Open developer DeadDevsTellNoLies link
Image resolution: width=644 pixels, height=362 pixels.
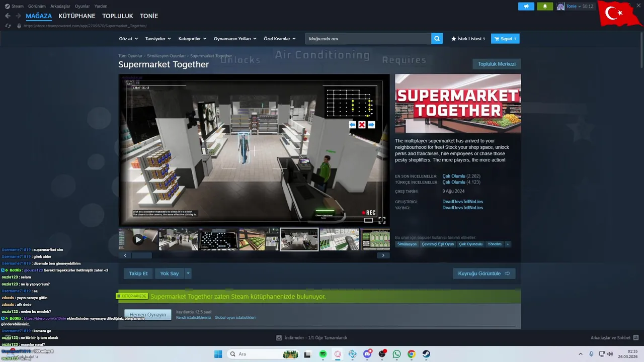[x=462, y=202]
